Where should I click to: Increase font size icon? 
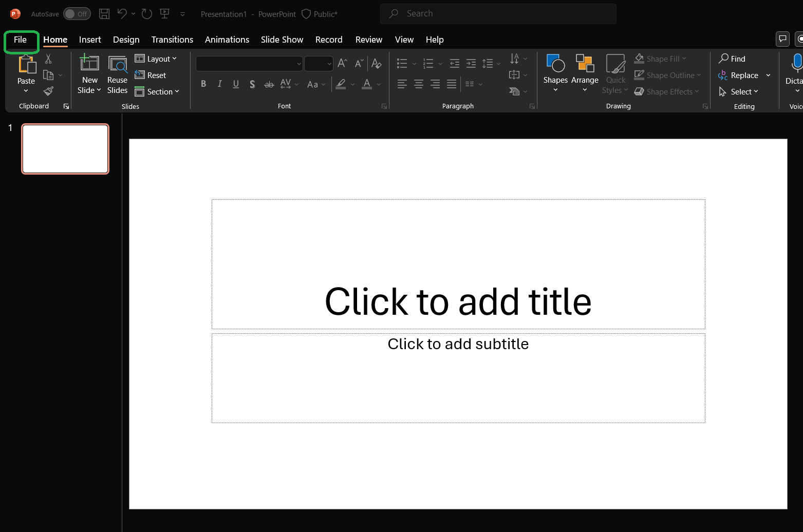point(343,63)
